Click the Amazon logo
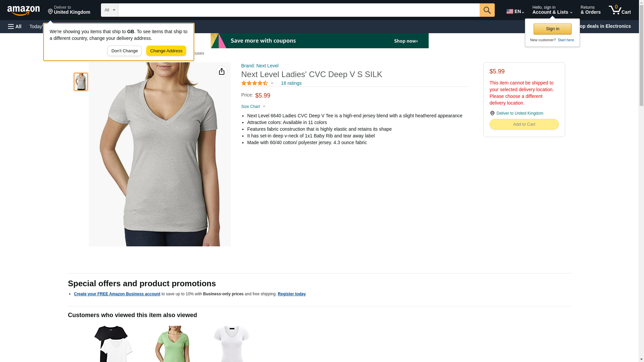The width and height of the screenshot is (644, 362). 23,10
